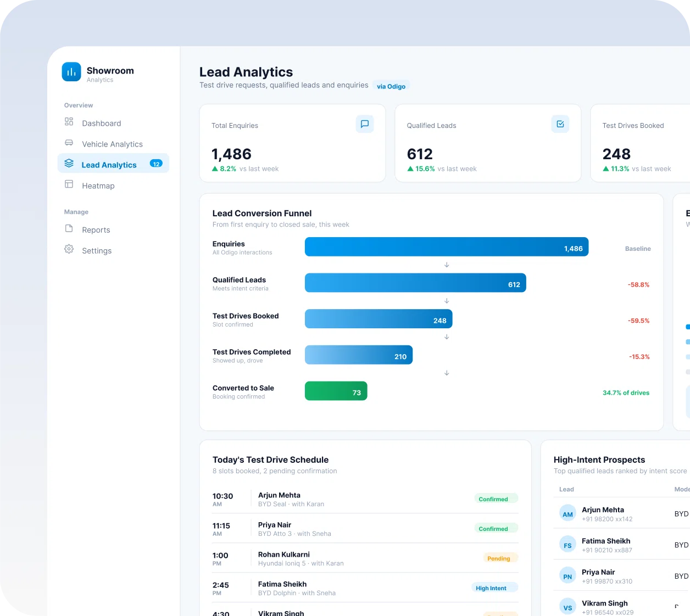The image size is (690, 616).
Task: Click the 34.7% of drives label
Action: (626, 393)
